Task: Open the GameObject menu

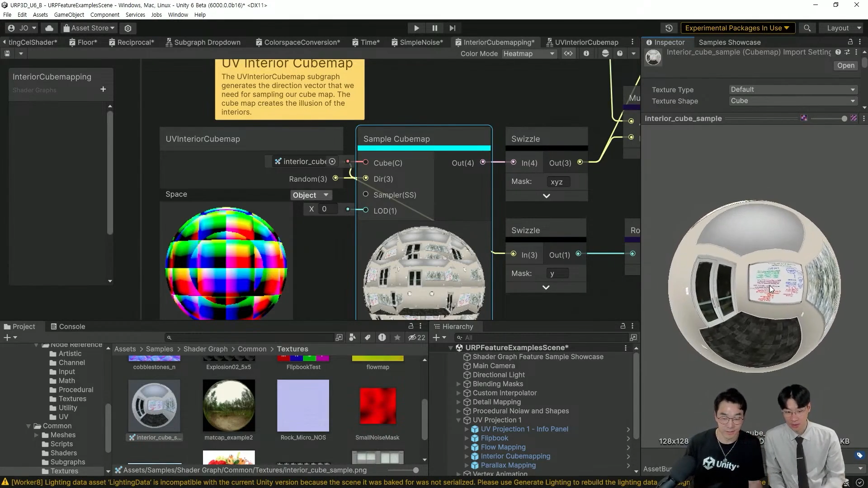Action: pyautogui.click(x=69, y=14)
